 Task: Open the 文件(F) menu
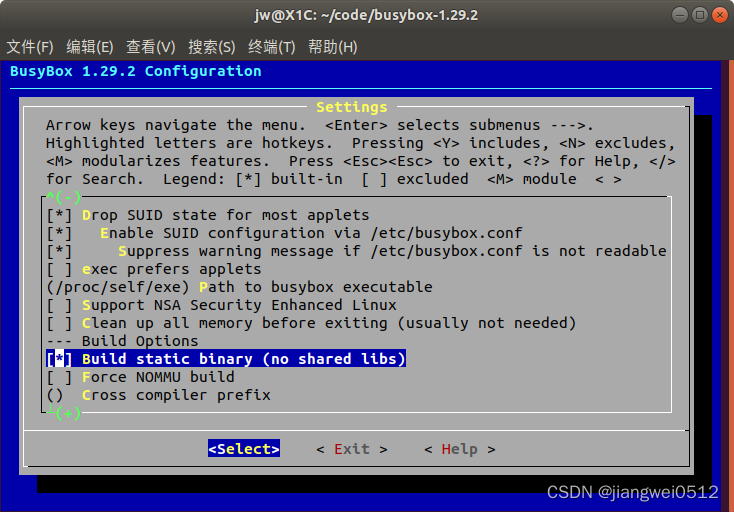[29, 47]
